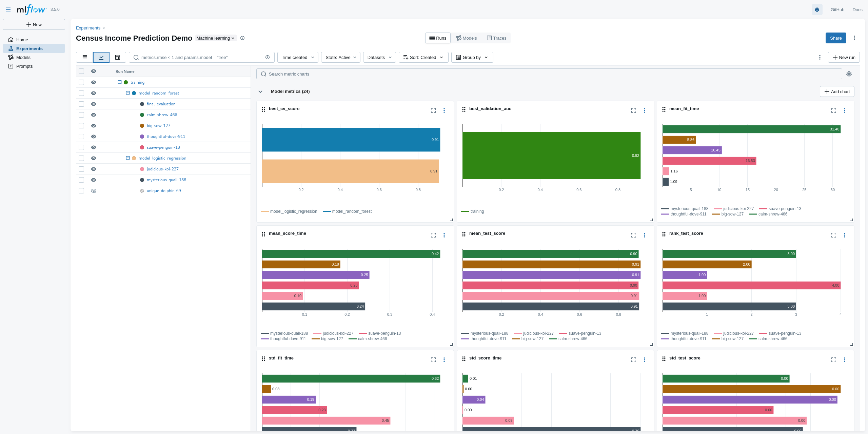Open mean_fit_time chart options menu
This screenshot has height=434, width=868.
(844, 110)
